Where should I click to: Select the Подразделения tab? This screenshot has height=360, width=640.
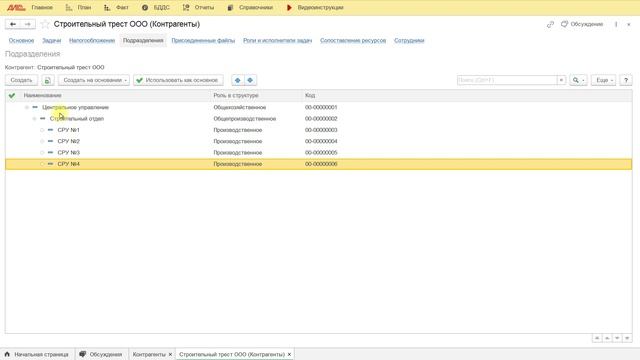[143, 40]
